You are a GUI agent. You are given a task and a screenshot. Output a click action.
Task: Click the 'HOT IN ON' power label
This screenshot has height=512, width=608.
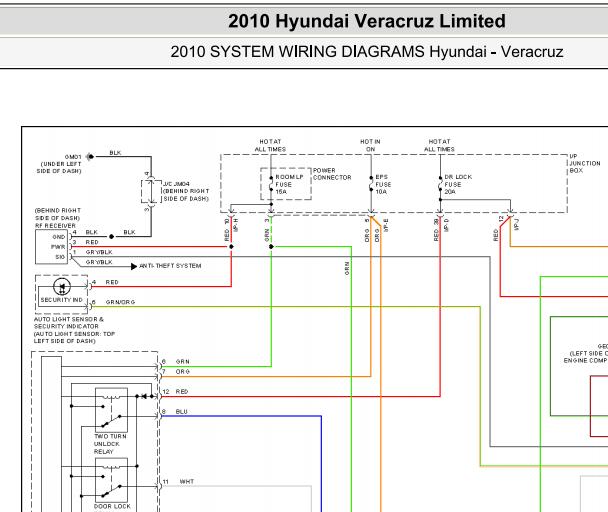click(x=370, y=145)
